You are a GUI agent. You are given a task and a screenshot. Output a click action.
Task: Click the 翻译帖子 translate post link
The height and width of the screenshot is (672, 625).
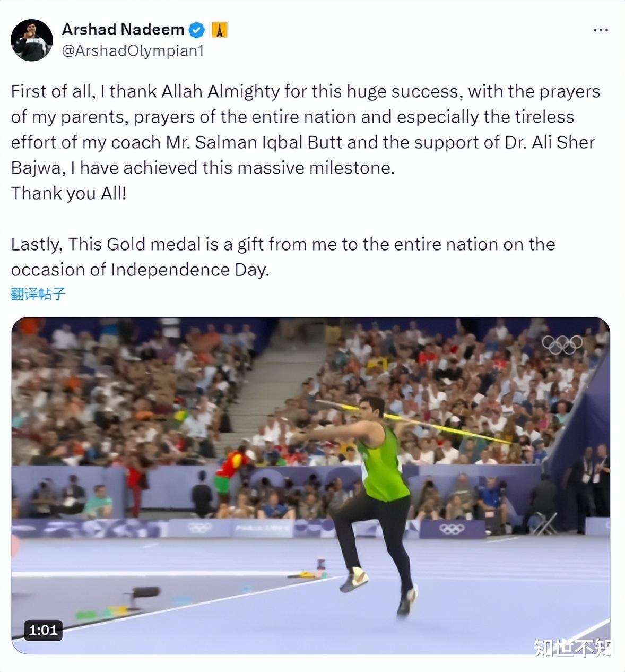tap(38, 294)
